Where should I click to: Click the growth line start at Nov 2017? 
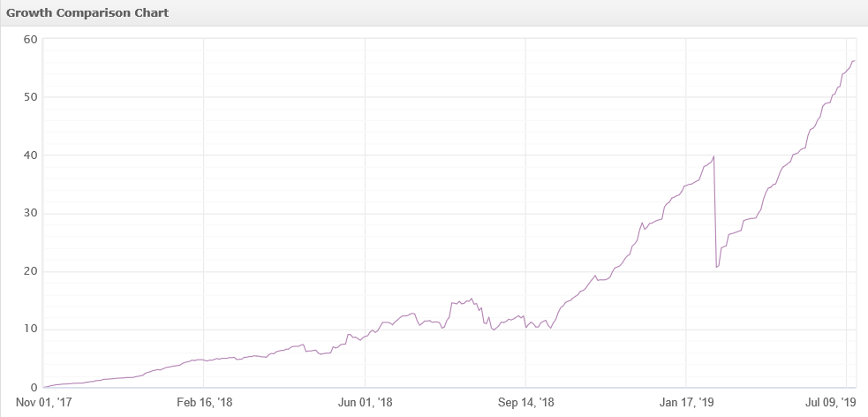(44, 387)
